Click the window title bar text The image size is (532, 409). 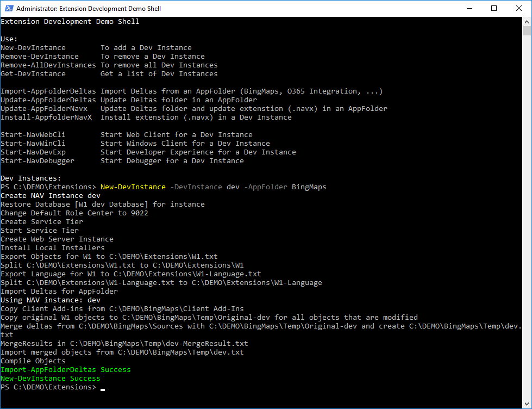pos(89,9)
